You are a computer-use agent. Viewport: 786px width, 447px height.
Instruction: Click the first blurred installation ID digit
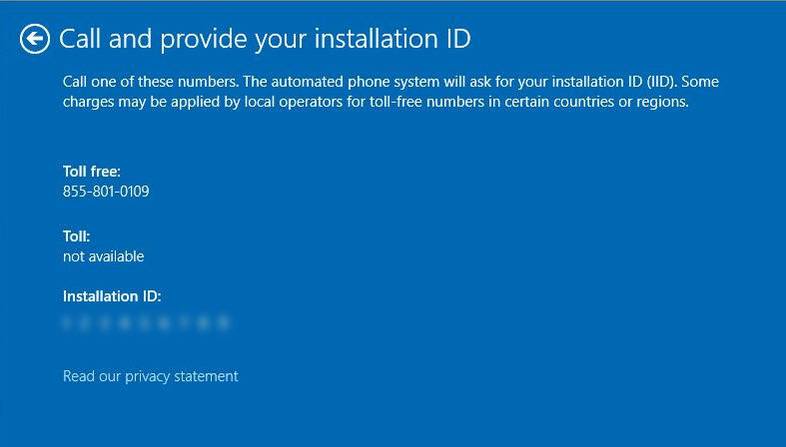(x=68, y=323)
